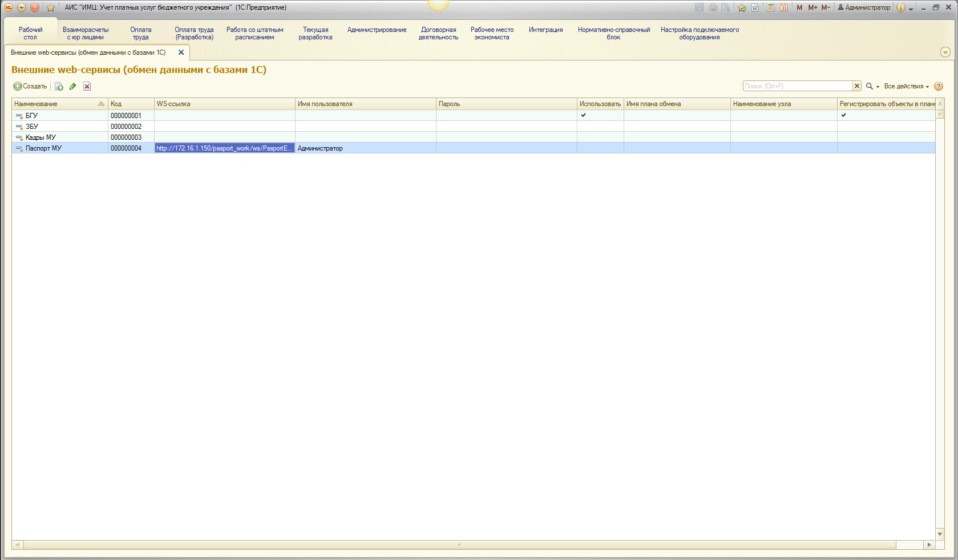
Task: Click the add-to-favorites star icon
Action: pos(741,7)
